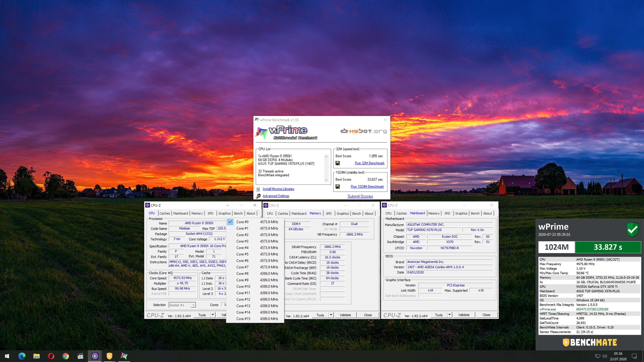The width and height of the screenshot is (644, 362).
Task: Close the wPrime Benchmark window
Action: pyautogui.click(x=385, y=120)
